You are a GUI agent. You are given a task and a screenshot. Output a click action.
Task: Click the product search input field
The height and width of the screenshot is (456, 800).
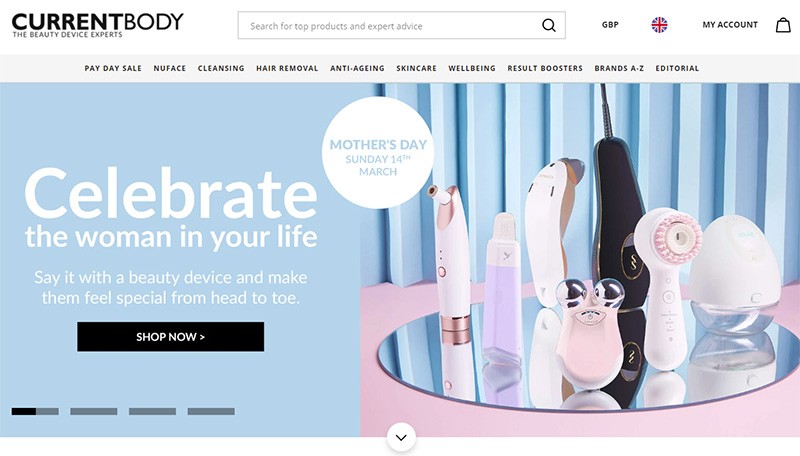390,26
